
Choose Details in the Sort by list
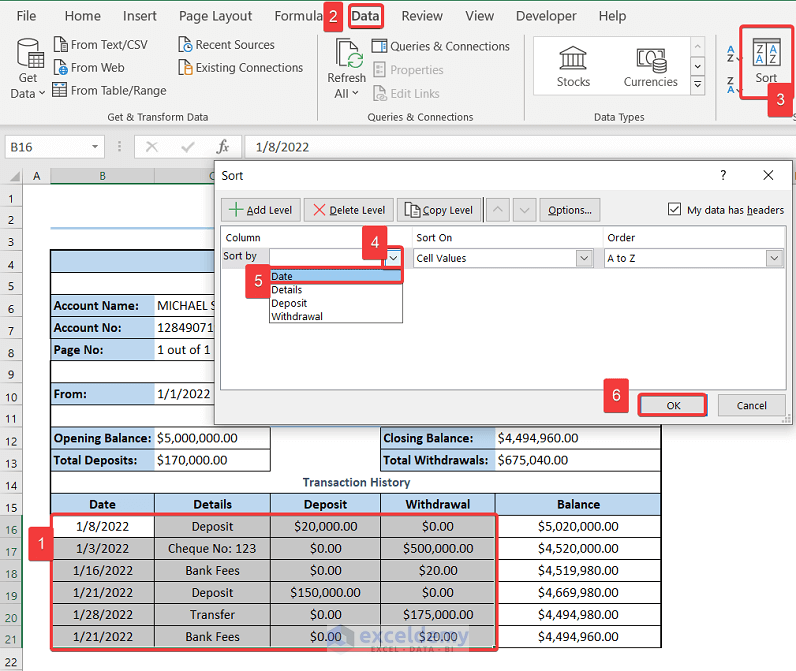tap(336, 290)
